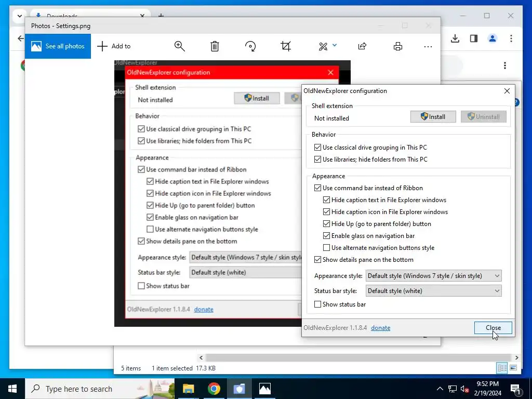The height and width of the screenshot is (399, 532).
Task: Open Photos app from taskbar
Action: pyautogui.click(x=264, y=389)
